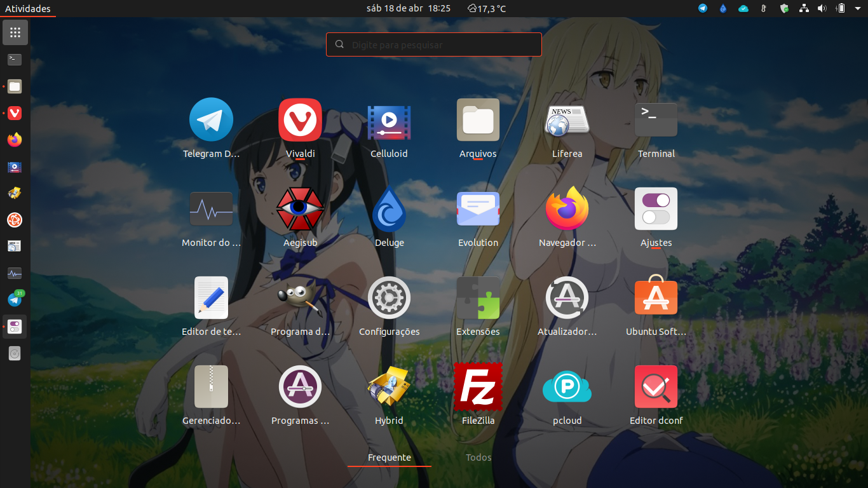Open Liferea from the dock
Viewport: 868px width, 488px height.
pos(15,246)
